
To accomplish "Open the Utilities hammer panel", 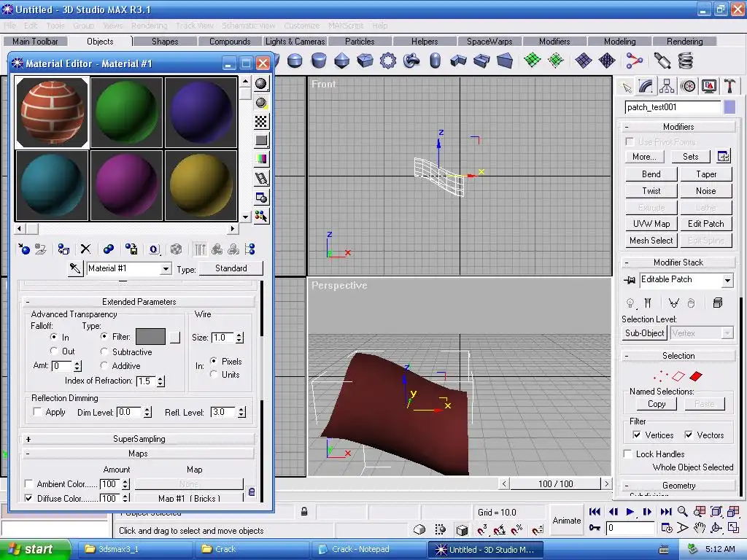I will click(x=729, y=86).
